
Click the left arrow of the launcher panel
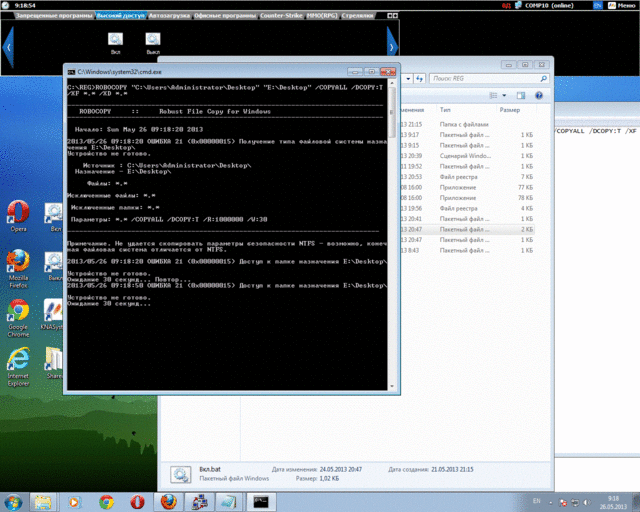point(9,47)
